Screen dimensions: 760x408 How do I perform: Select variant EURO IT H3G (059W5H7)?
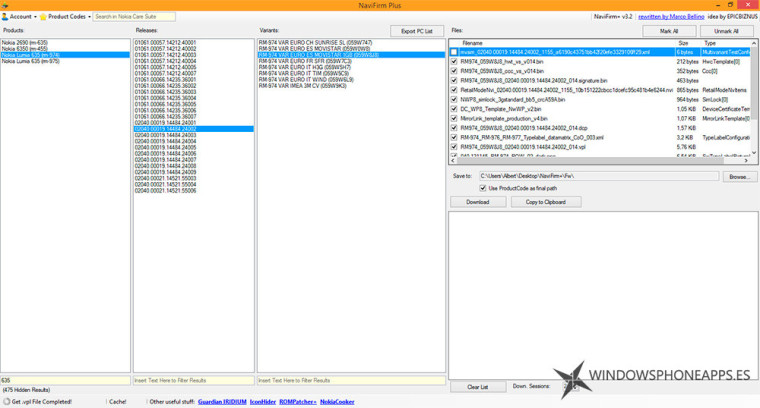pyautogui.click(x=351, y=67)
